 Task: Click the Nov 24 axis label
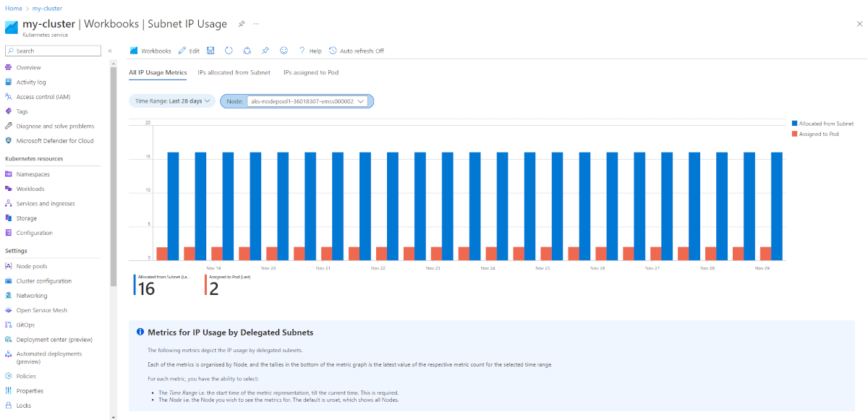(488, 268)
